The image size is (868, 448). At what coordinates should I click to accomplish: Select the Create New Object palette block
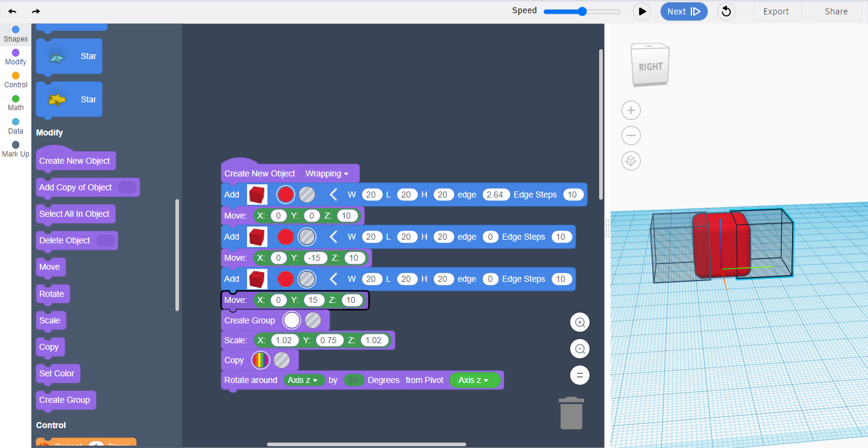76,160
